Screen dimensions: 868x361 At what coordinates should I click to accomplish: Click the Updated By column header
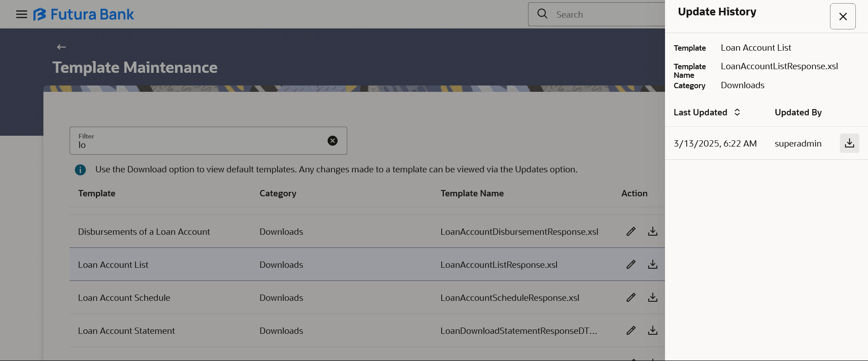[798, 112]
